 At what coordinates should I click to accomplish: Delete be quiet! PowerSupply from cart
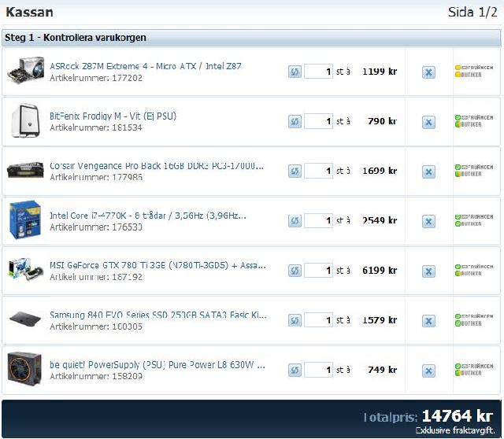point(428,370)
